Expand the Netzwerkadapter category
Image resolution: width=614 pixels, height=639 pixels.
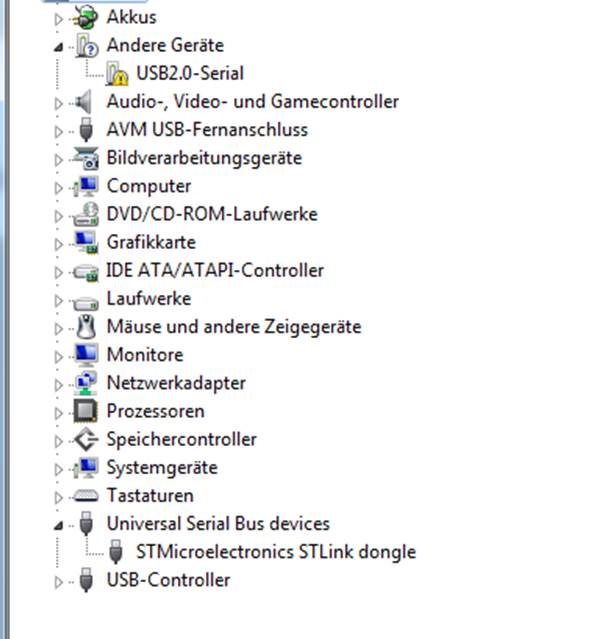coord(59,385)
